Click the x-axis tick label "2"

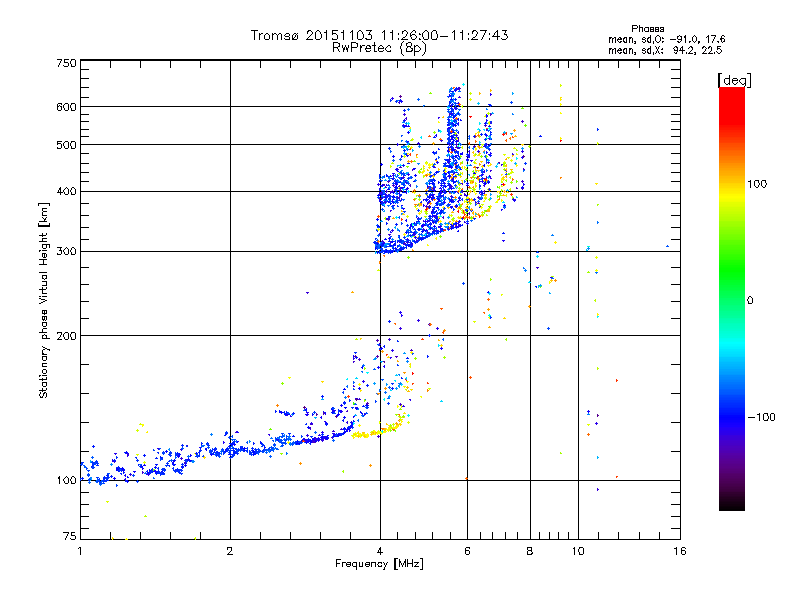pos(230,551)
